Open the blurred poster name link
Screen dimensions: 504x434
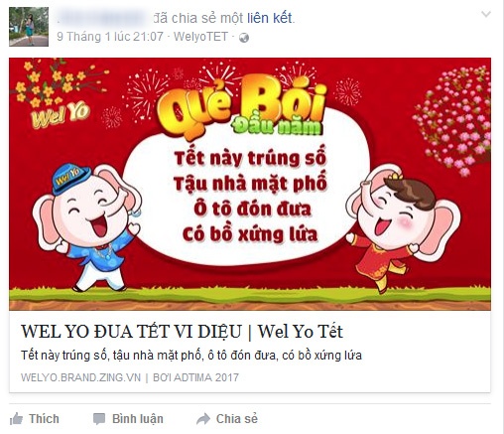tap(101, 17)
